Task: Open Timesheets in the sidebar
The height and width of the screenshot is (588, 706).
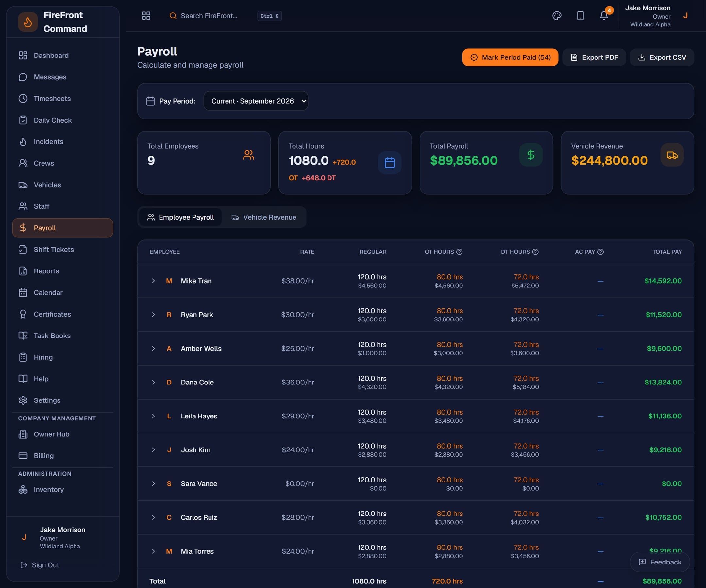Action: tap(62, 98)
